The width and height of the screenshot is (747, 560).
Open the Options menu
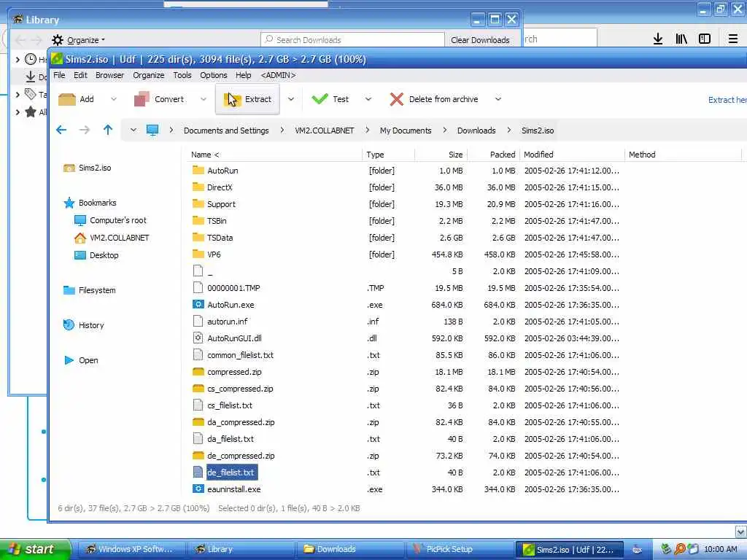[214, 75]
